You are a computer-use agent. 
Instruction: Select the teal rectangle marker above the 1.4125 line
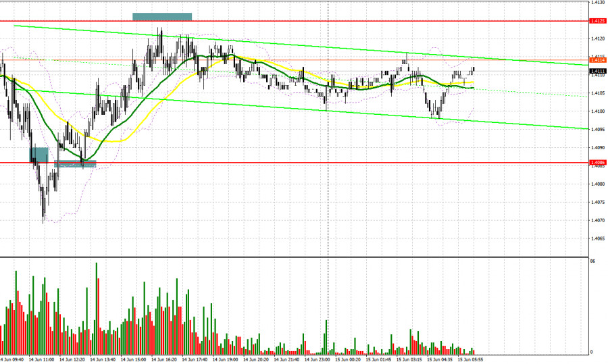pyautogui.click(x=162, y=17)
